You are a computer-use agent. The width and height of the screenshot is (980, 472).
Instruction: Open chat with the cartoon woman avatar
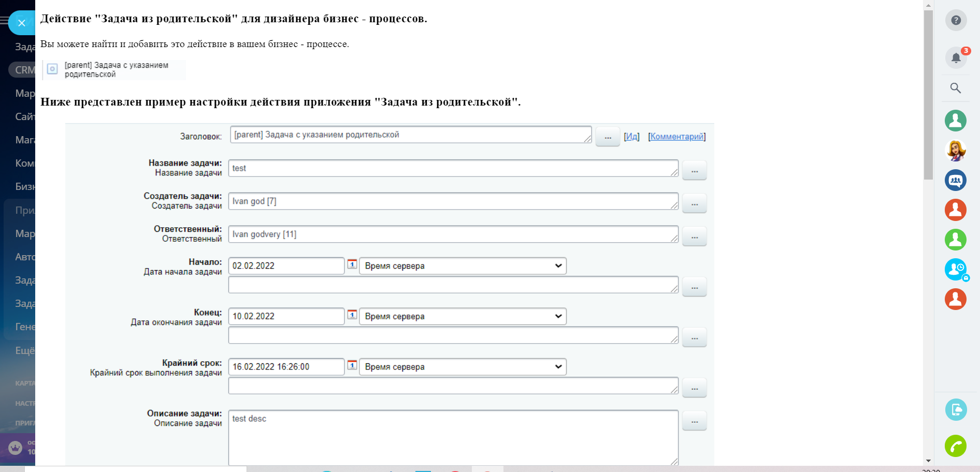956,151
